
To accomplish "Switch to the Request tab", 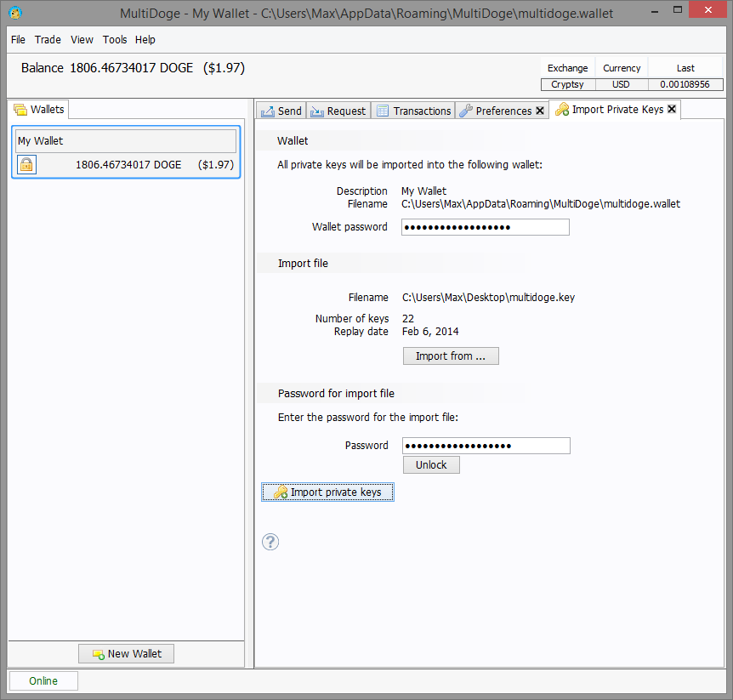I will 338,111.
